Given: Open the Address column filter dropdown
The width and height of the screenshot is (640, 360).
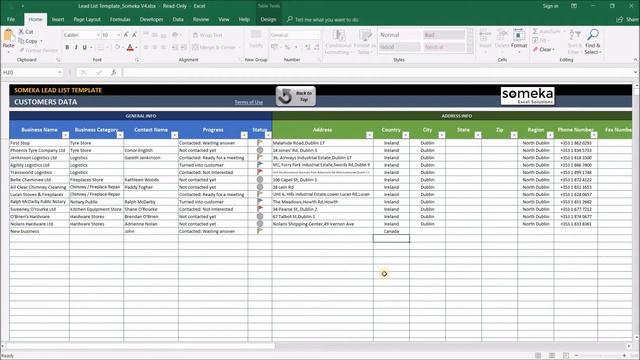Looking at the screenshot, I should (x=369, y=135).
